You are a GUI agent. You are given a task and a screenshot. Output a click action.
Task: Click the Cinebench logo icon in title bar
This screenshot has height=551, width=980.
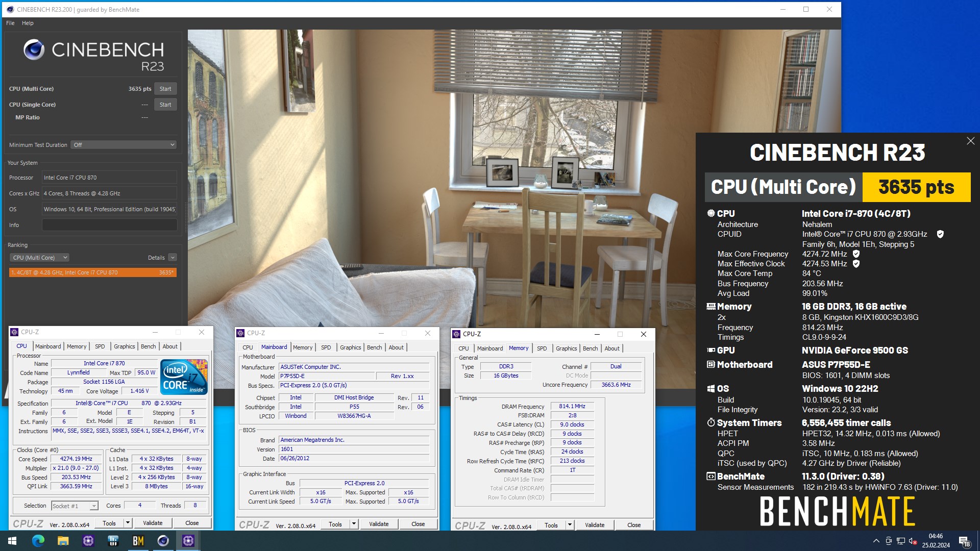(10, 9)
